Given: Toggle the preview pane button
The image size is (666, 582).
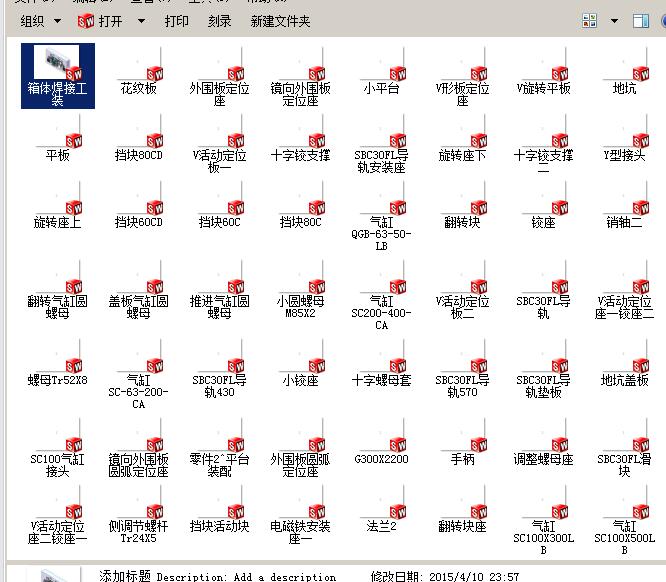Looking at the screenshot, I should coord(641,21).
